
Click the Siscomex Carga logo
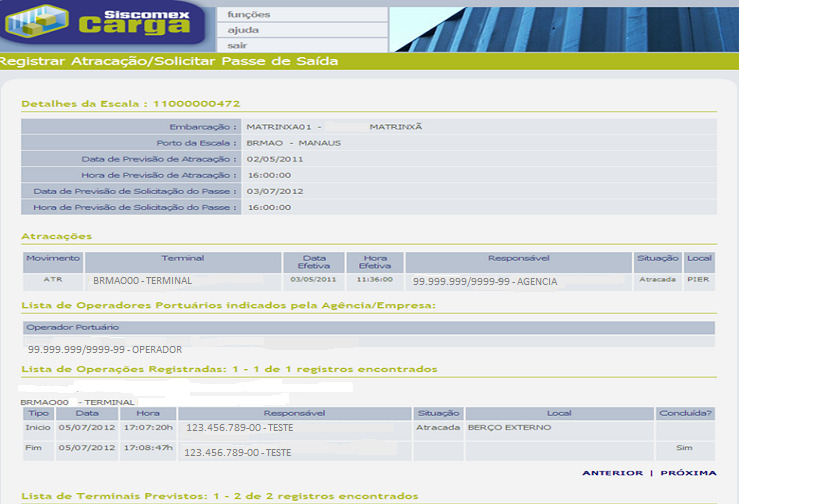pyautogui.click(x=105, y=27)
